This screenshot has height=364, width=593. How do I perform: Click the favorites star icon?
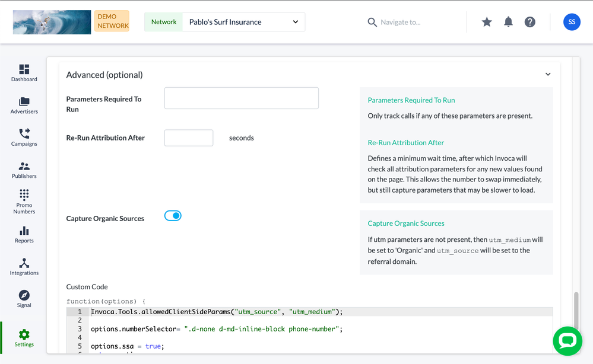[x=487, y=22]
